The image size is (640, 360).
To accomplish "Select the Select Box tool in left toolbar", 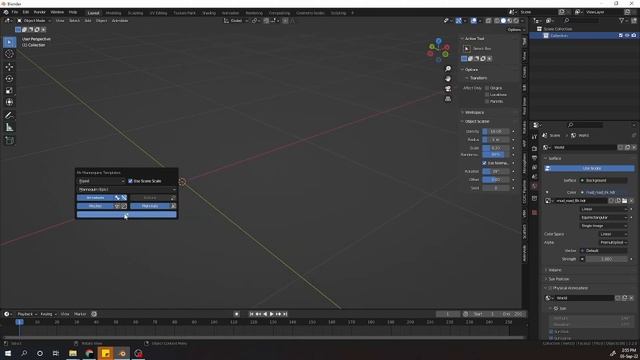I will pos(9,42).
